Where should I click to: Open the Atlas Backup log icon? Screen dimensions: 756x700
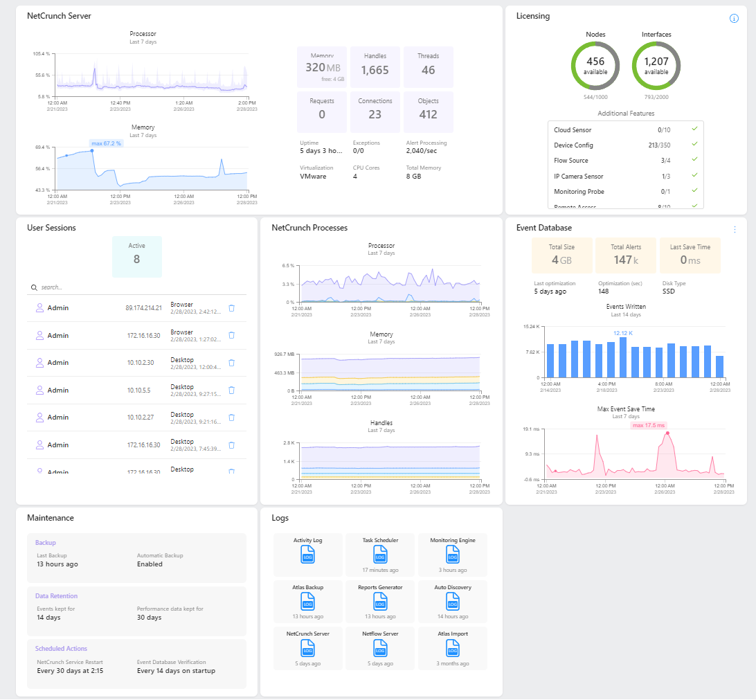coord(307,602)
